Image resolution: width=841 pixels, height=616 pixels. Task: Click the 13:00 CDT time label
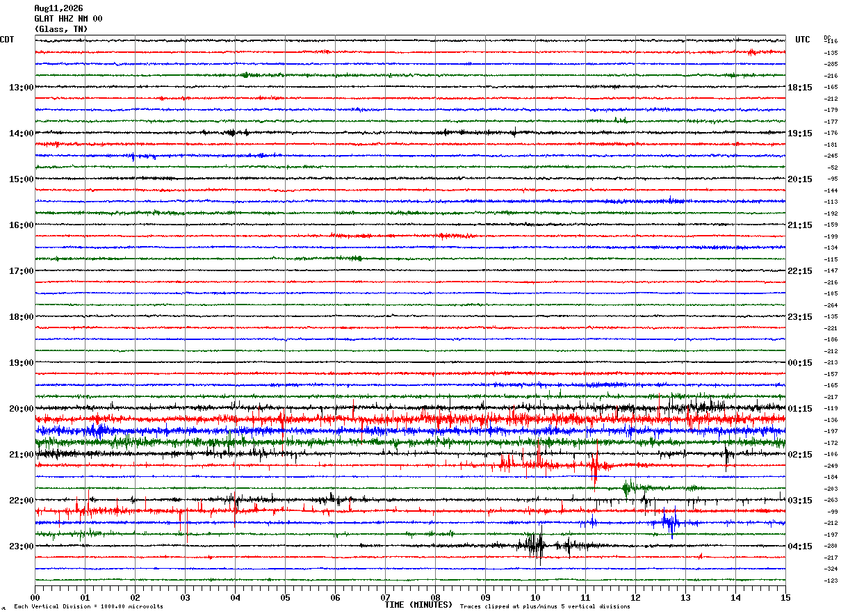tap(21, 88)
